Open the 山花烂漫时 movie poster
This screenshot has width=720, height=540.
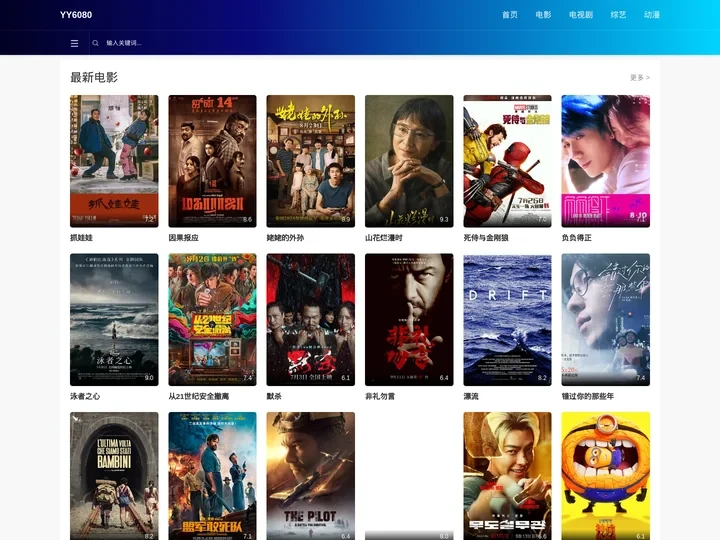coord(409,161)
